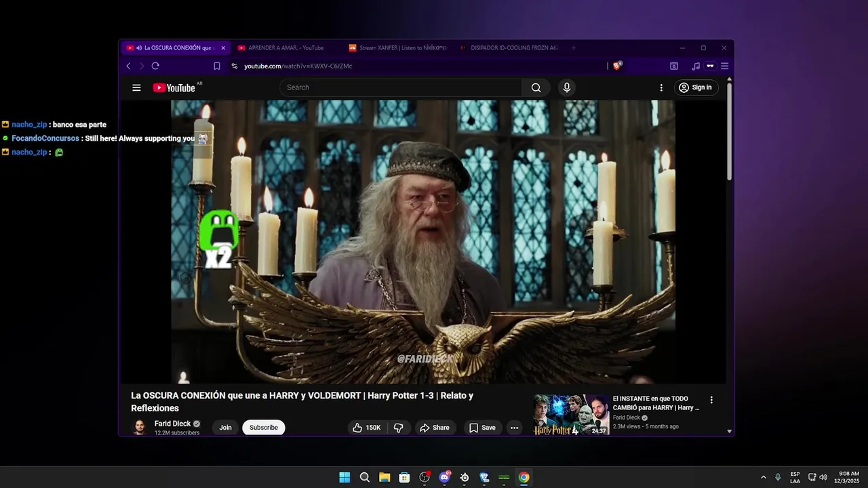The width and height of the screenshot is (868, 488).
Task: Like the video with 150K likes
Action: click(x=367, y=428)
